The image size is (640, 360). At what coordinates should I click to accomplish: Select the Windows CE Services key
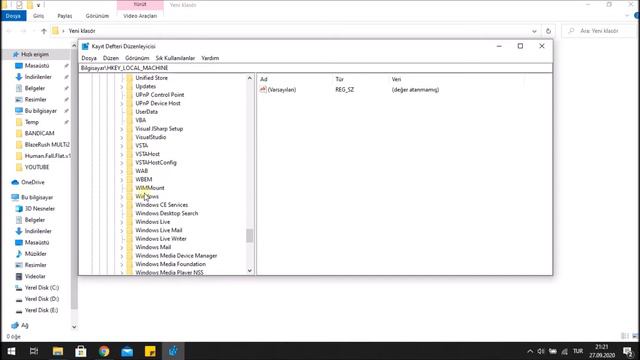coord(162,205)
